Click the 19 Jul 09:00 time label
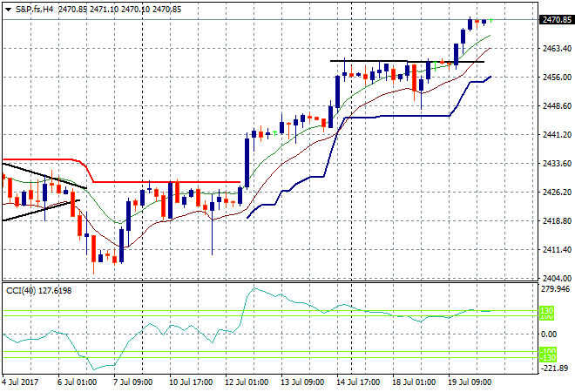 click(x=470, y=382)
